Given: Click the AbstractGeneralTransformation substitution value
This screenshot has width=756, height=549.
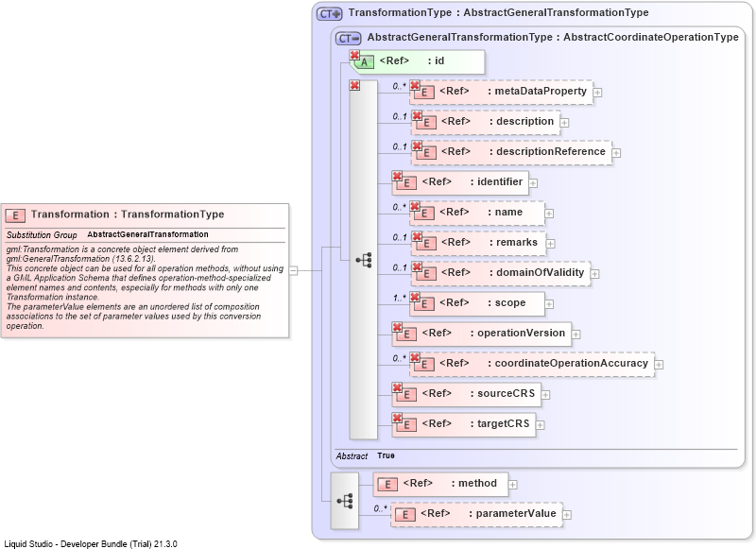Looking at the screenshot, I should coord(148,234).
